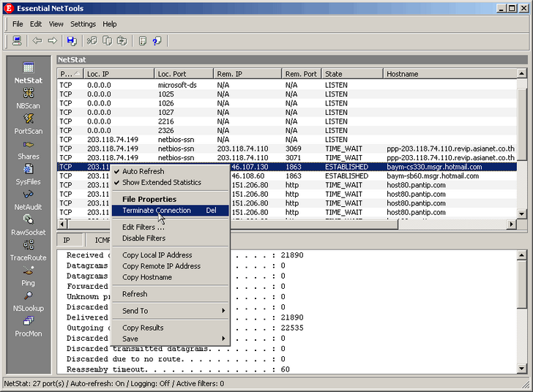This screenshot has width=533, height=392.
Task: Choose Edit Filters in context menu
Action: [171, 227]
